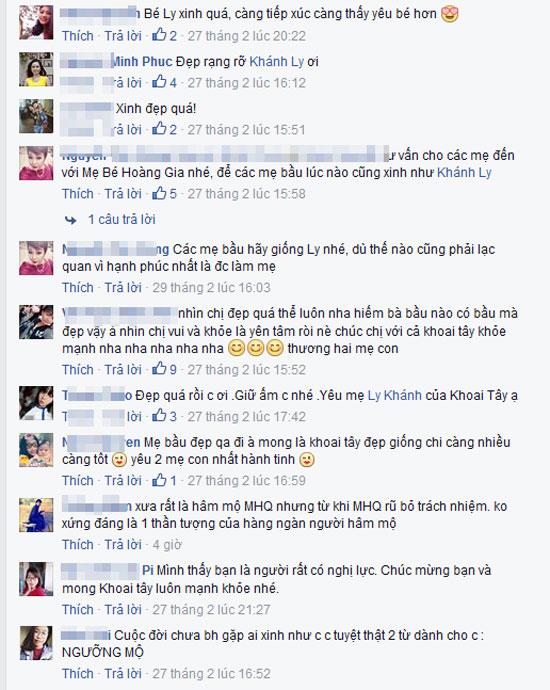The height and width of the screenshot is (690, 550).
Task: Open the tagged 'Khánh Ly' profile in Minh Phuc's comment
Action: click(x=276, y=62)
